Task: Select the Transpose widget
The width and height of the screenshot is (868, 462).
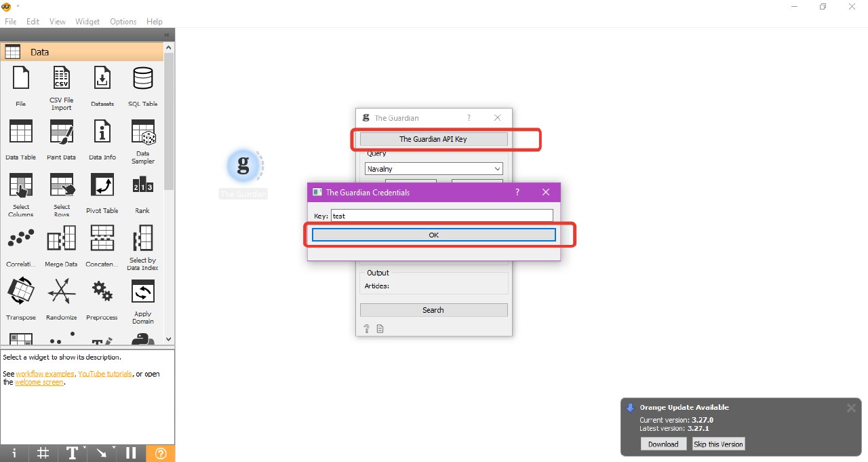Action: click(x=21, y=291)
